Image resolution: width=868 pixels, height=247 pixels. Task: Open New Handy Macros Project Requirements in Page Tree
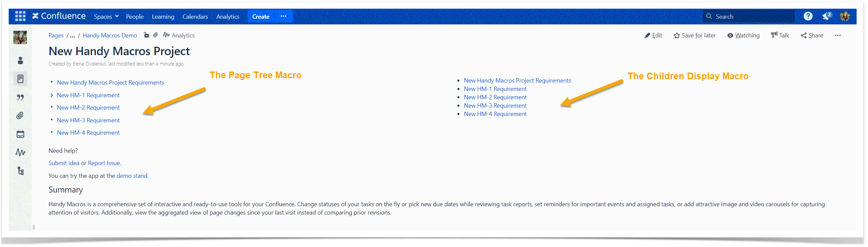[x=110, y=83]
